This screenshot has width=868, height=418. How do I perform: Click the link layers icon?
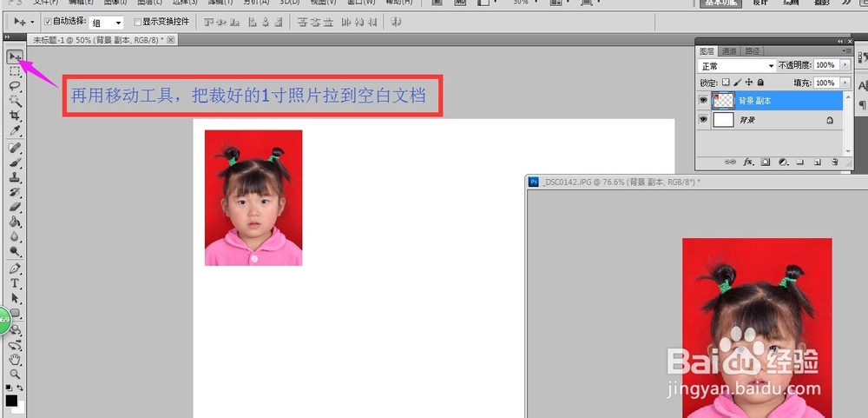coord(730,163)
